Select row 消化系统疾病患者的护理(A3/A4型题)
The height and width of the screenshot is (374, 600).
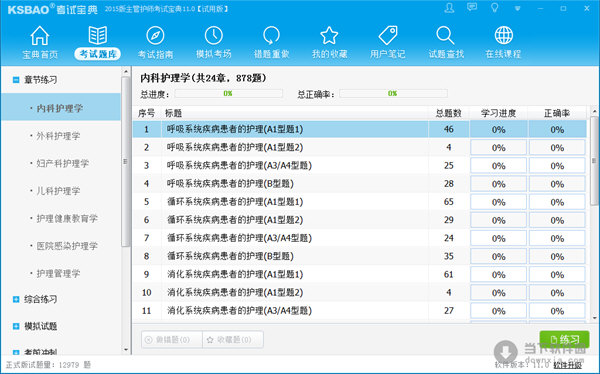360,310
